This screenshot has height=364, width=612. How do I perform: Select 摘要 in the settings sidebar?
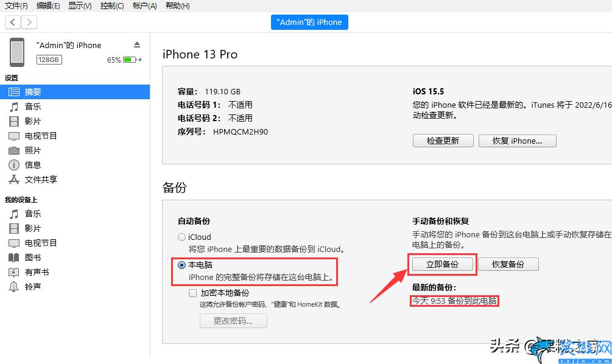75,92
